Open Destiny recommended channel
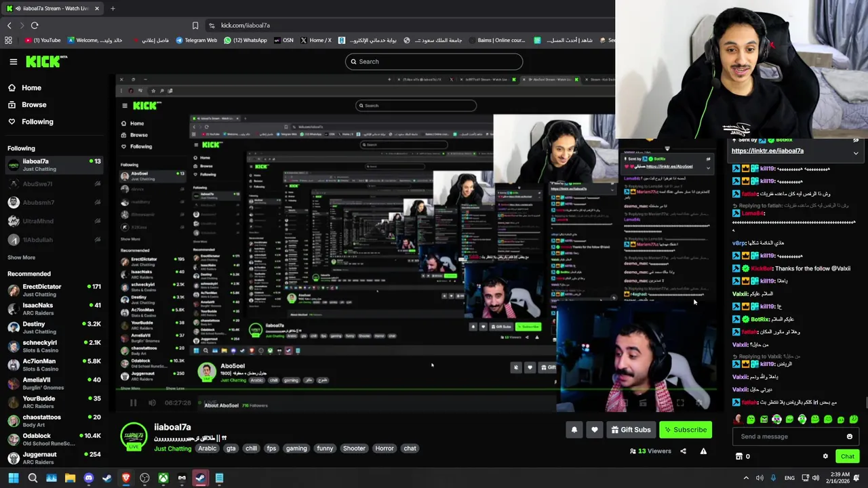 [53, 327]
